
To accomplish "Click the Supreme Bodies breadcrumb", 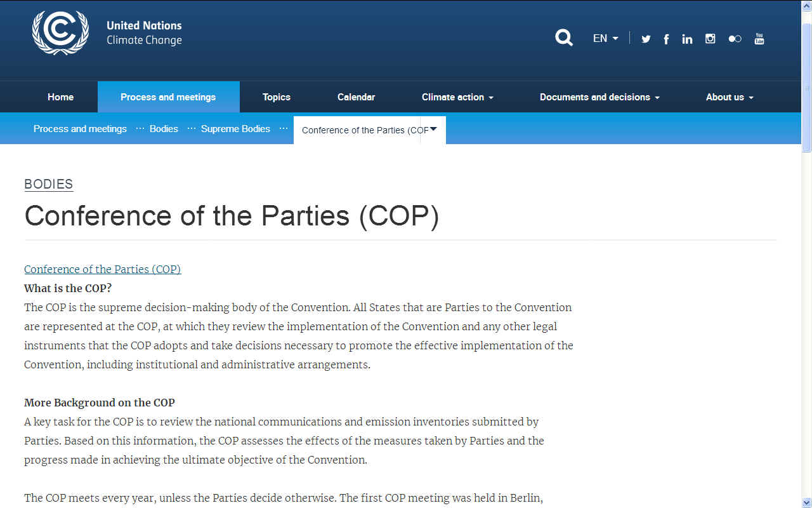I will pyautogui.click(x=235, y=129).
